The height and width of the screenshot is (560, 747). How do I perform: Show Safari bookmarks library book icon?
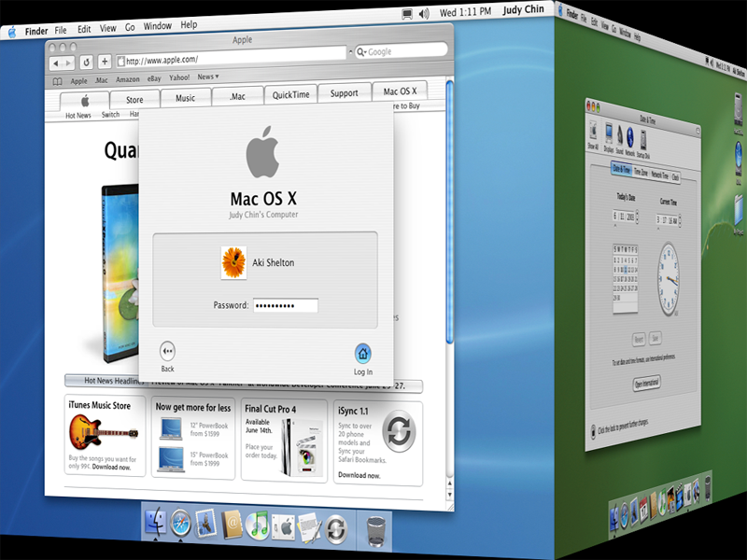click(x=57, y=81)
